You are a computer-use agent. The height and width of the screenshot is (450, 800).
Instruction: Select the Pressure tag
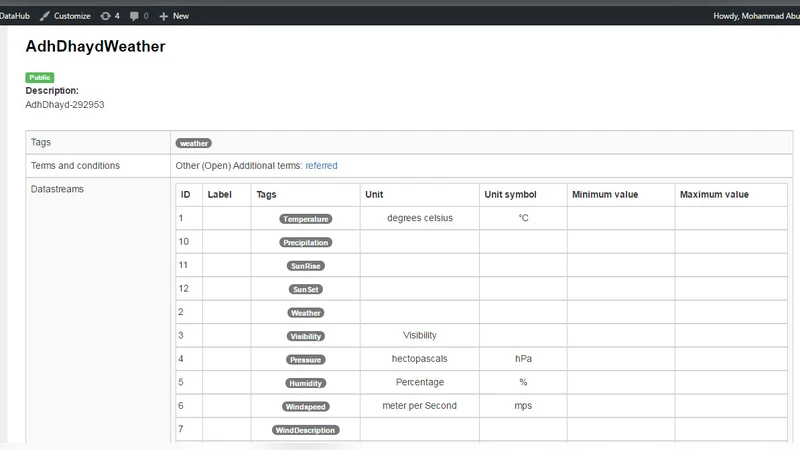click(x=305, y=359)
